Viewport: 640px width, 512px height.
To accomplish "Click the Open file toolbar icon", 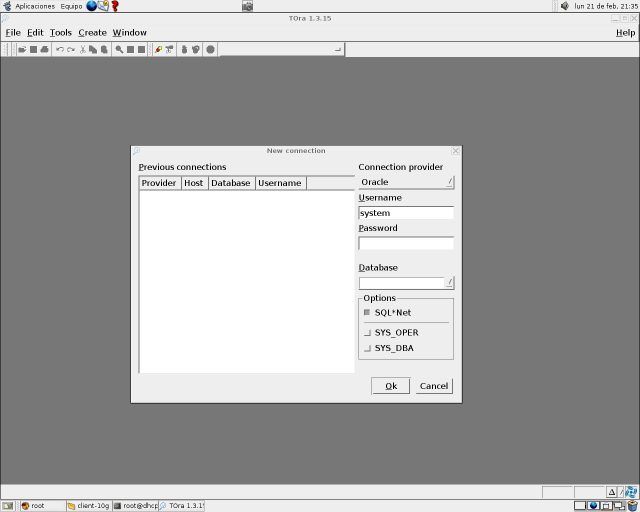I will [22, 49].
